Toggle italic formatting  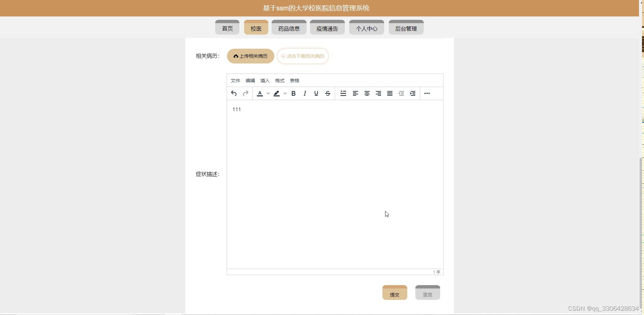[x=305, y=93]
